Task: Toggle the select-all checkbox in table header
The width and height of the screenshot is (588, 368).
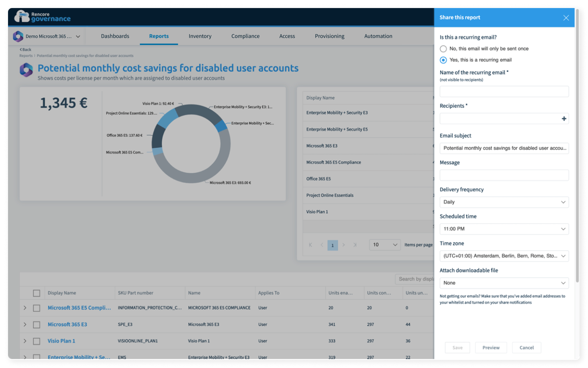Action: [37, 293]
